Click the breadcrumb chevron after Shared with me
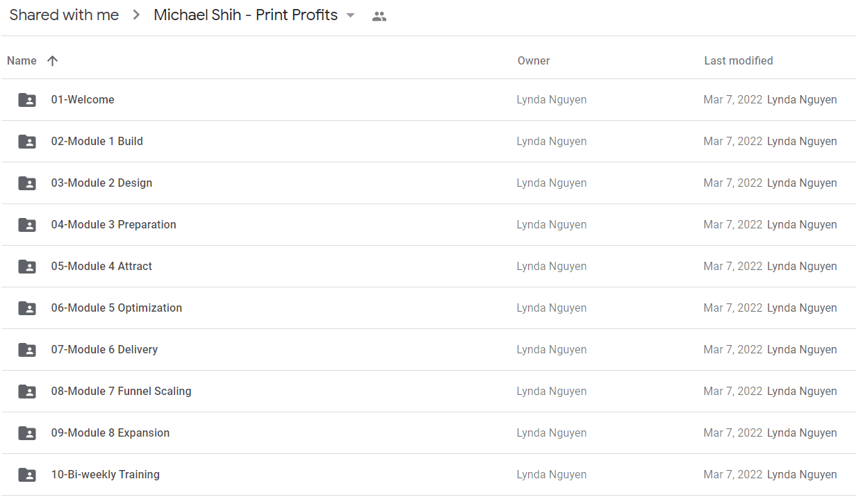 point(136,15)
